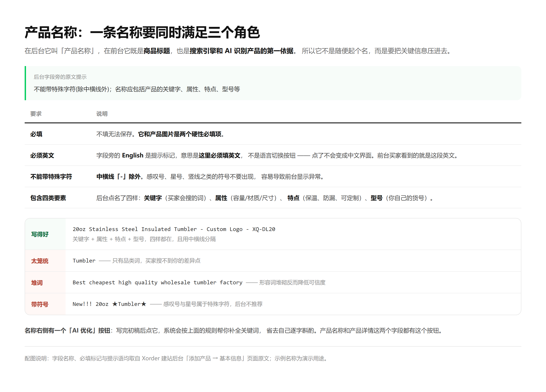Click the red label 堆词
Viewport: 546px width, 392px height.
point(37,283)
